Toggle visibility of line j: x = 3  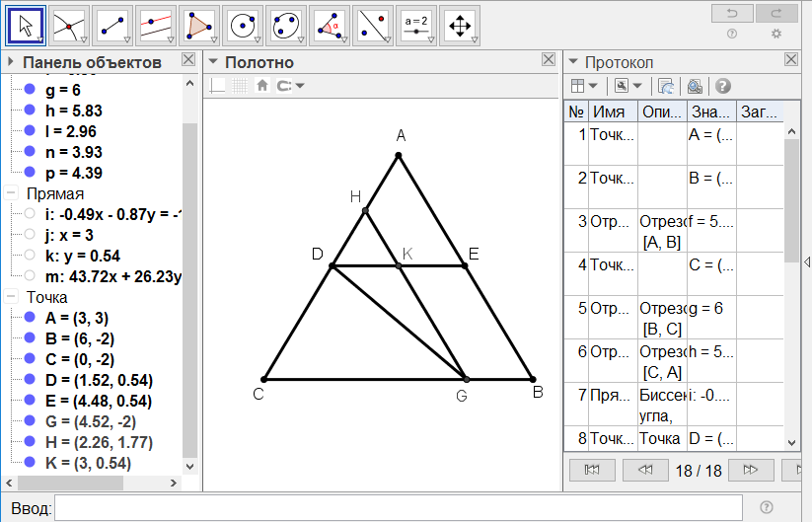click(x=31, y=234)
